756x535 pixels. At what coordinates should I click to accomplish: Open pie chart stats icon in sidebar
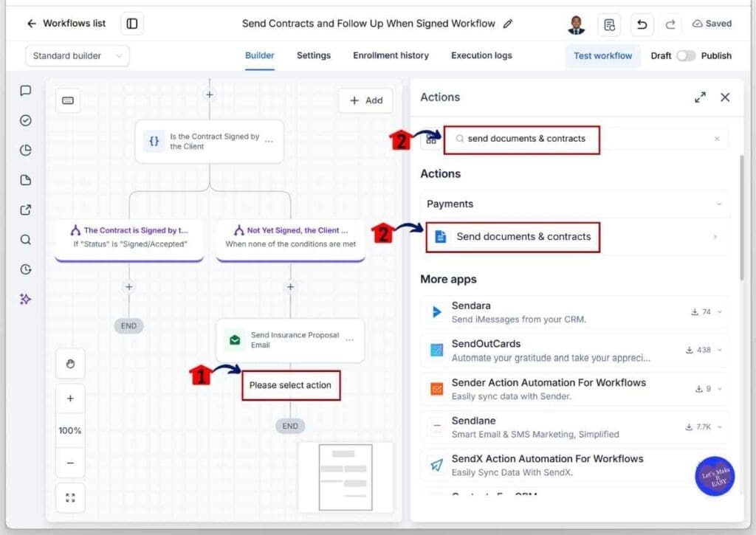pyautogui.click(x=26, y=151)
